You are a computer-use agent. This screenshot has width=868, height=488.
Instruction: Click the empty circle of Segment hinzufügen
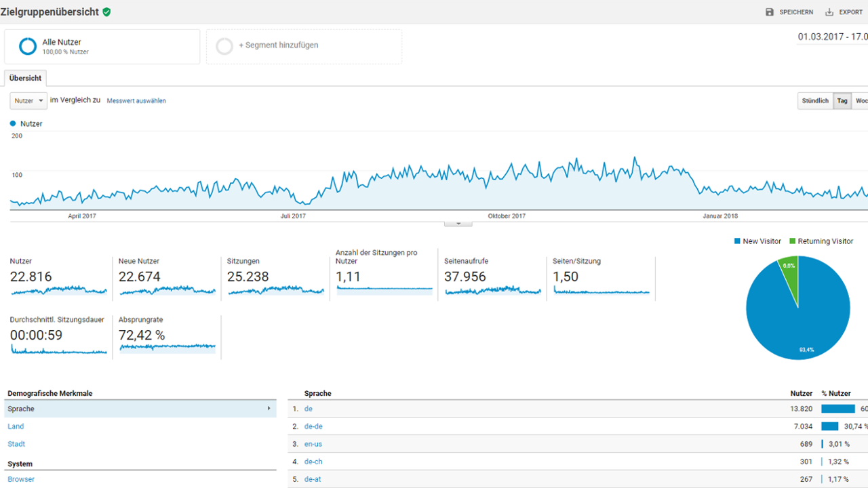pyautogui.click(x=224, y=46)
